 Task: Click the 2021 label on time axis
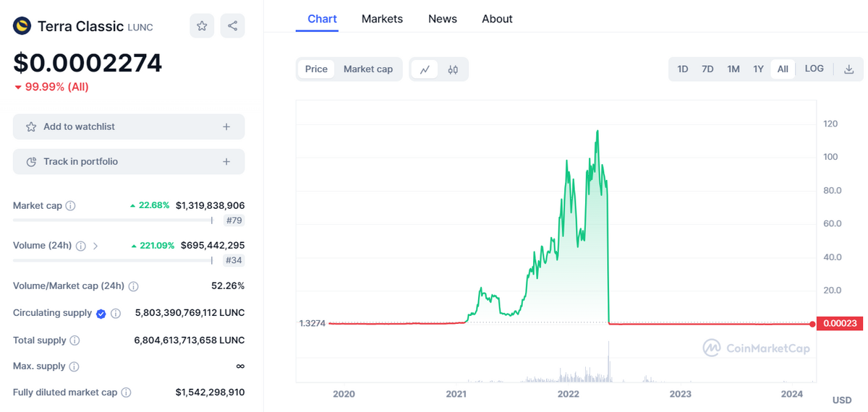pos(456,394)
